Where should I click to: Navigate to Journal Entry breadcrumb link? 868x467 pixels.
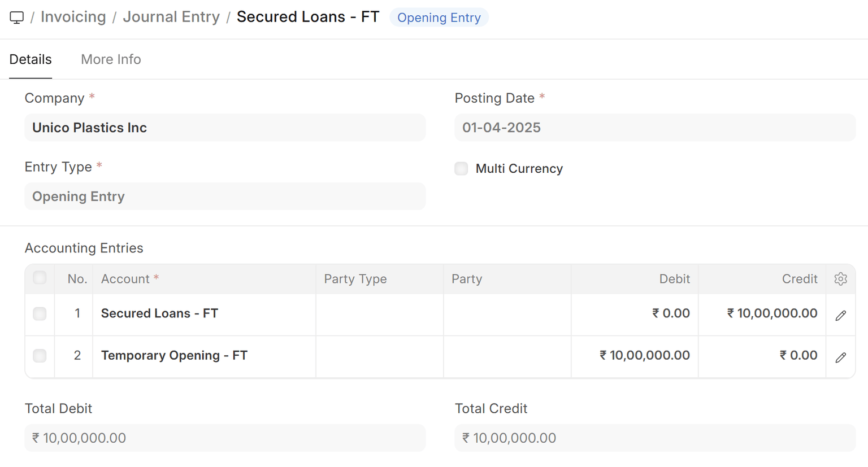[171, 17]
